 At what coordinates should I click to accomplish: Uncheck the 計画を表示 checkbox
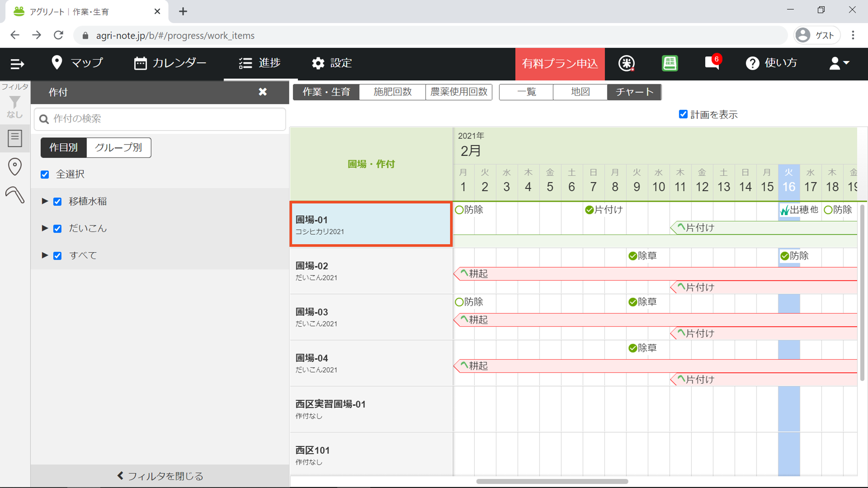click(683, 114)
